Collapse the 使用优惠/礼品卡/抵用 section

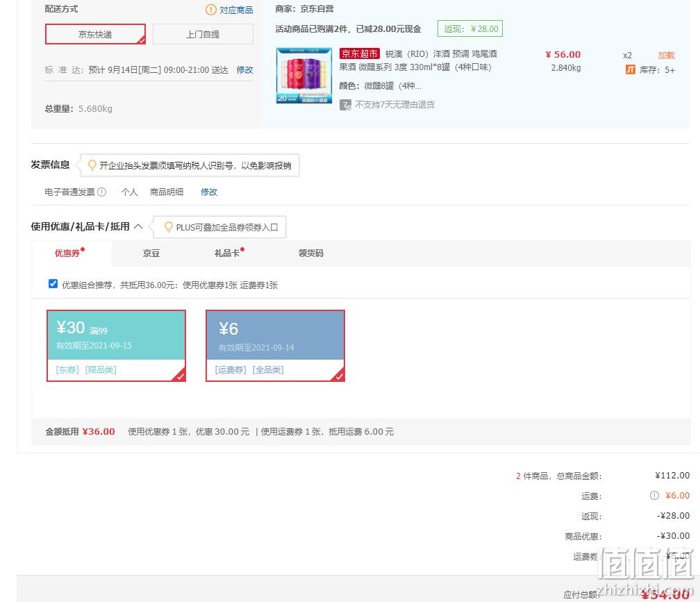[x=138, y=226]
